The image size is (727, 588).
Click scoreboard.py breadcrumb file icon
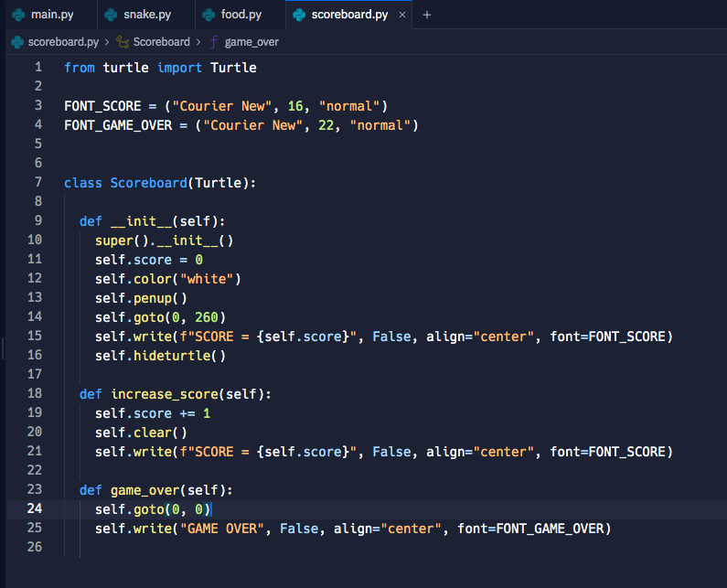(x=17, y=42)
